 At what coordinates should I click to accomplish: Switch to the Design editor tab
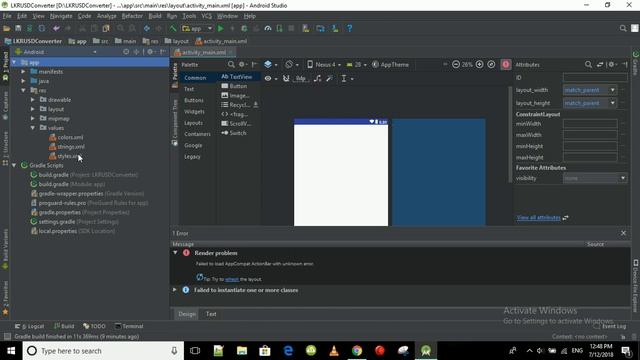[187, 314]
